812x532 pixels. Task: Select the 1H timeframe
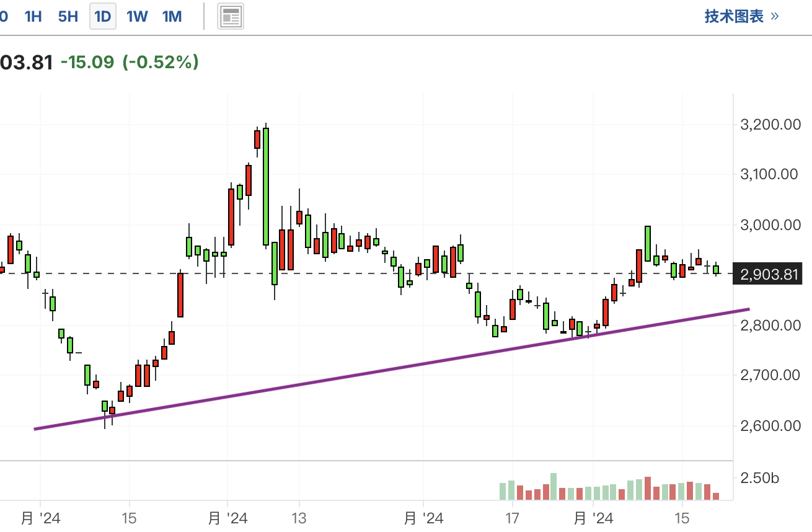33,17
